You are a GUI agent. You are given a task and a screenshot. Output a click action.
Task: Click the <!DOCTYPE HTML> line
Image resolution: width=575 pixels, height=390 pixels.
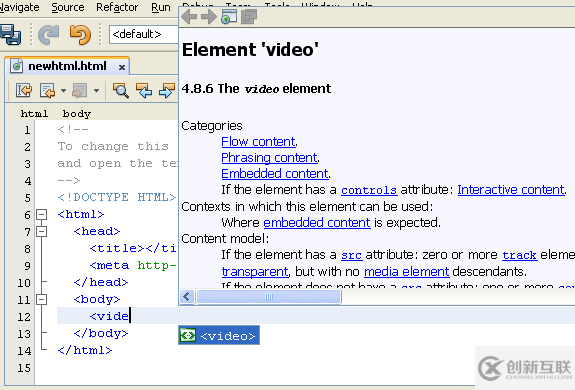[117, 198]
